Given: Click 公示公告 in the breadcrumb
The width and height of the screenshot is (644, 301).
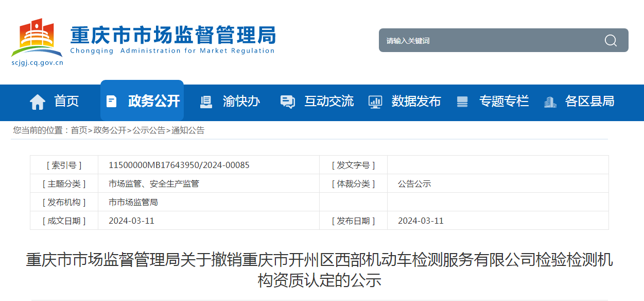Looking at the screenshot, I should pyautogui.click(x=149, y=130).
